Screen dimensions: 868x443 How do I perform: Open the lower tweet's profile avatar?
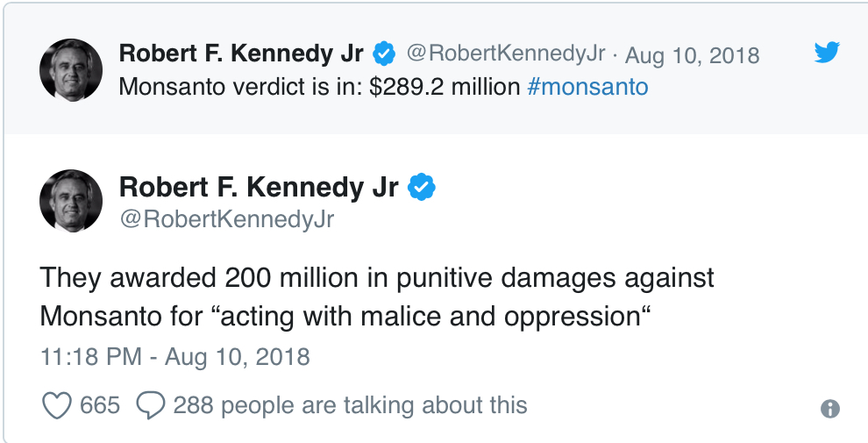pyautogui.click(x=71, y=201)
